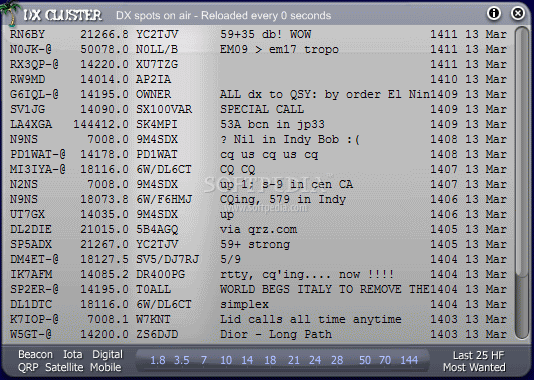Click frequency 50078.0
Image resolution: width=534 pixels, height=380 pixels.
pos(104,49)
